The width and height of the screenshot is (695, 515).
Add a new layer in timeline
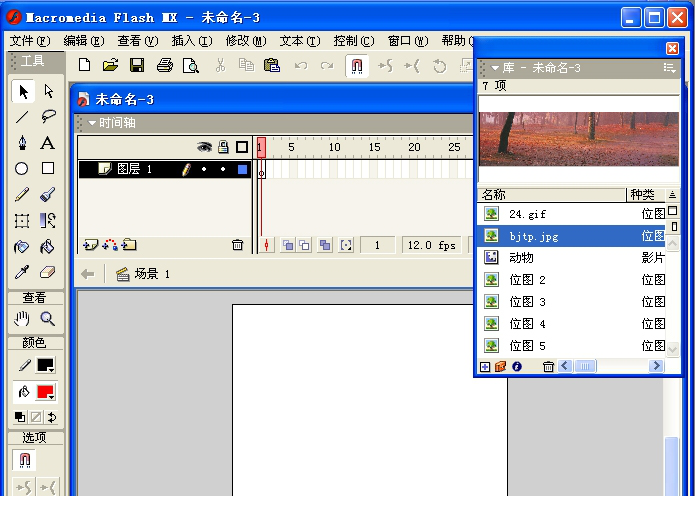point(90,245)
